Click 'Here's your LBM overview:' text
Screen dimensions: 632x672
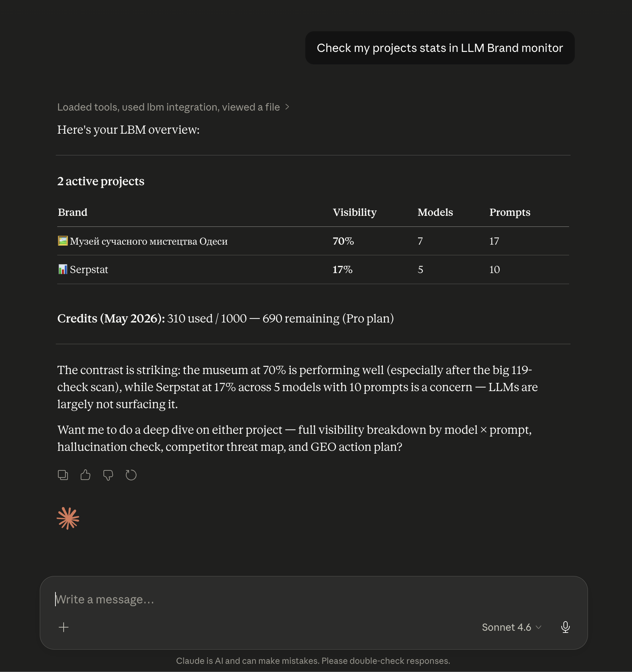coord(128,130)
